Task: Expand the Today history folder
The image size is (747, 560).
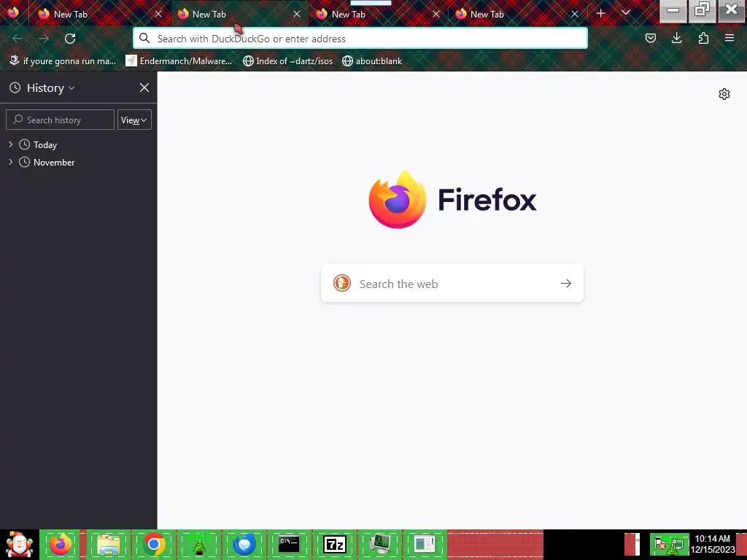Action: (x=10, y=144)
